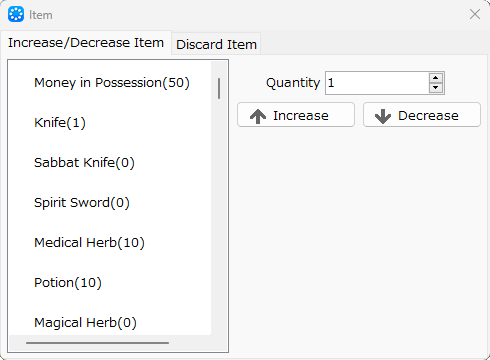The height and width of the screenshot is (360, 490).
Task: Click the horizontal scrollbar of item list
Action: 97,342
